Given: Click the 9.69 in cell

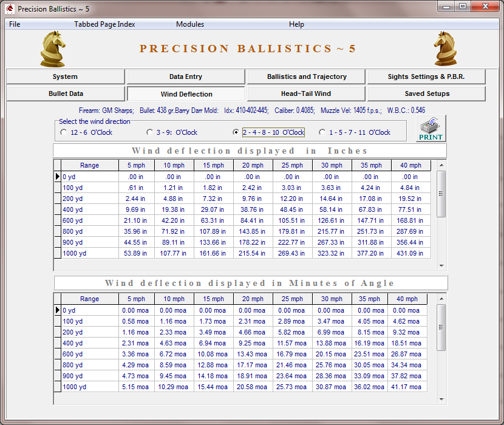Looking at the screenshot, I should [136, 209].
